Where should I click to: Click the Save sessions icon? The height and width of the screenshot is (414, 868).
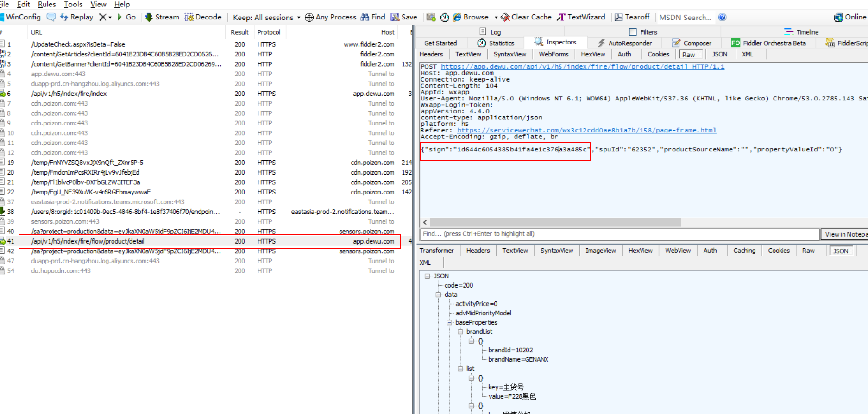pyautogui.click(x=404, y=17)
